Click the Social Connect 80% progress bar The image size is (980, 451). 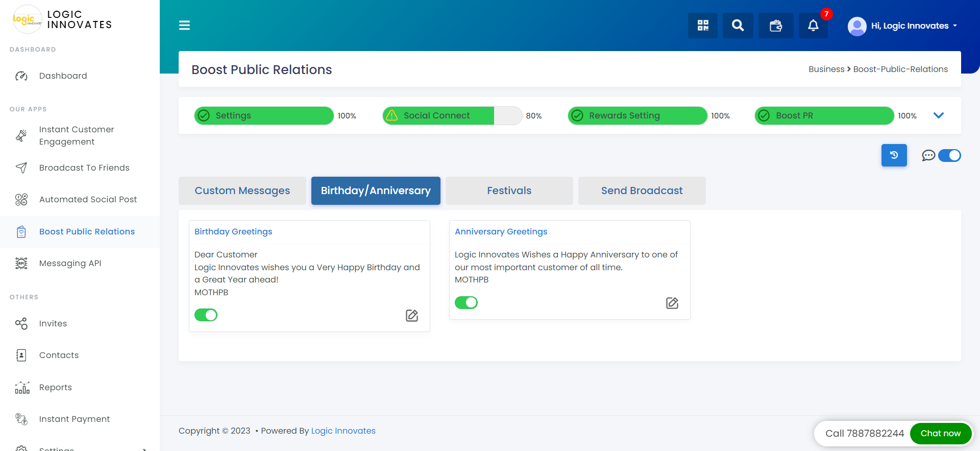[452, 115]
